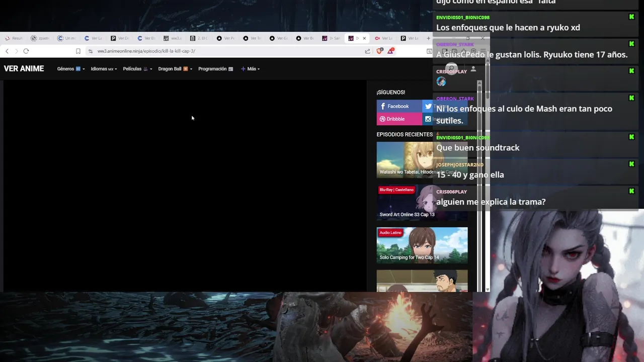
Task: Click the Kick badge on 'Que buen soundtrack' message
Action: tap(632, 137)
